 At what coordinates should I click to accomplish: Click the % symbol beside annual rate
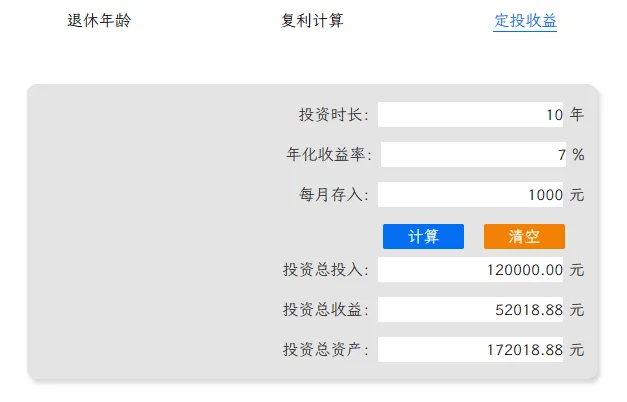click(578, 155)
